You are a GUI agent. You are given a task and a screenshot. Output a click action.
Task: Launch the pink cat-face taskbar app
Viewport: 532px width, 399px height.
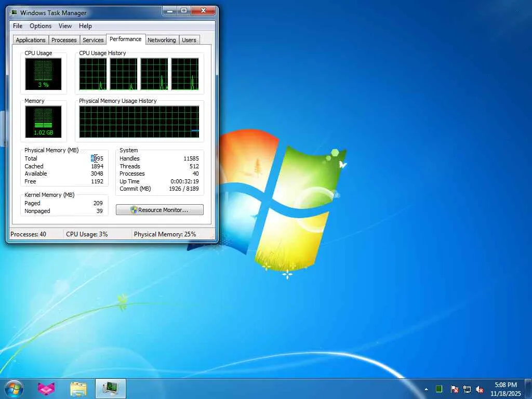(46, 389)
